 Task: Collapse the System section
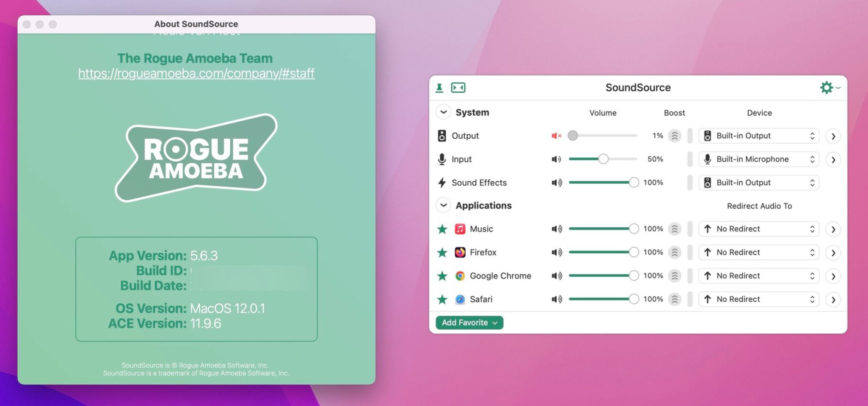[443, 112]
